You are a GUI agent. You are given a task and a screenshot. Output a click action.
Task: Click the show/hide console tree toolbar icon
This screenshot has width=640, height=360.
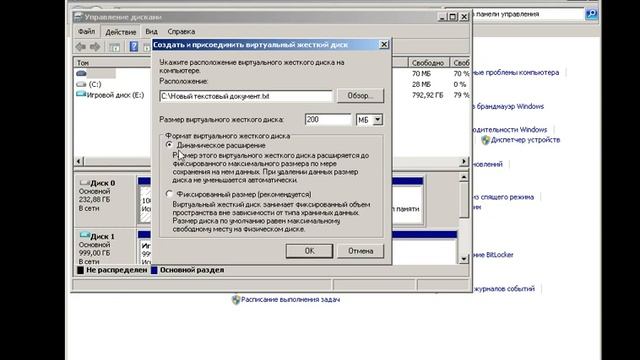click(115, 47)
